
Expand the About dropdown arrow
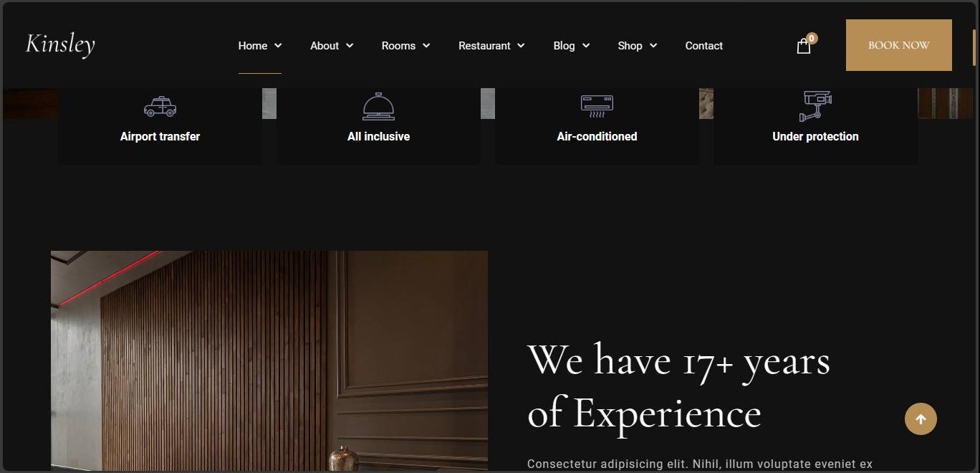[x=350, y=45]
